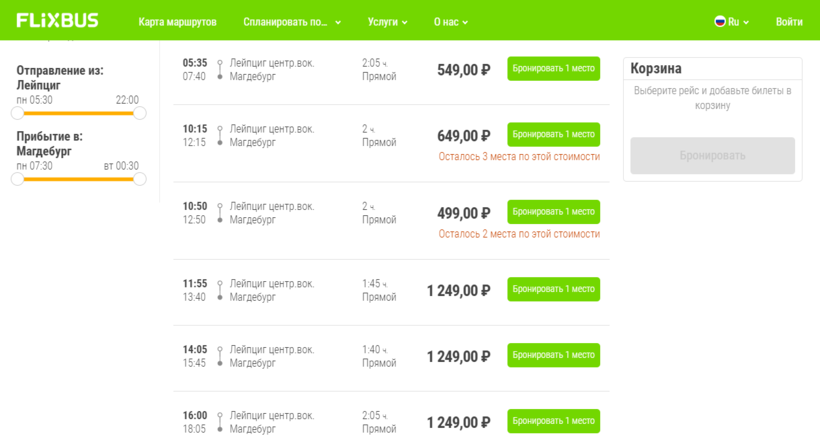Click departure slider left handle at 05:30

click(17, 113)
